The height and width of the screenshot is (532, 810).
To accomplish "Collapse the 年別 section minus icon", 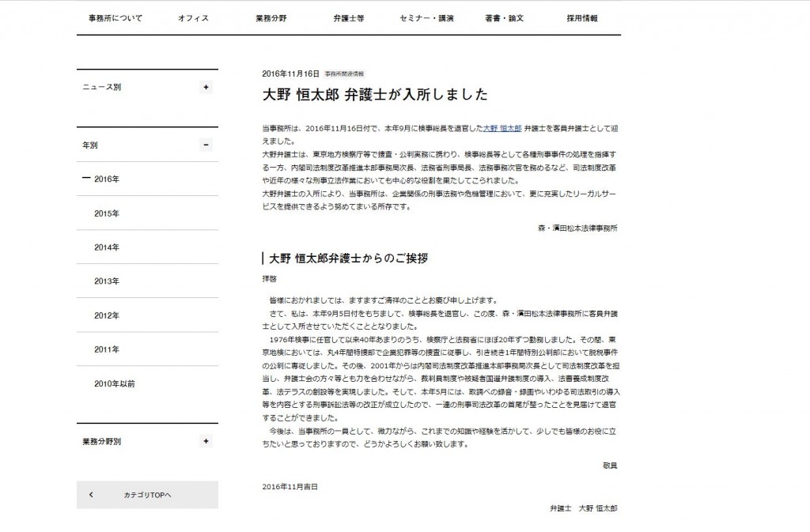I will (x=206, y=145).
